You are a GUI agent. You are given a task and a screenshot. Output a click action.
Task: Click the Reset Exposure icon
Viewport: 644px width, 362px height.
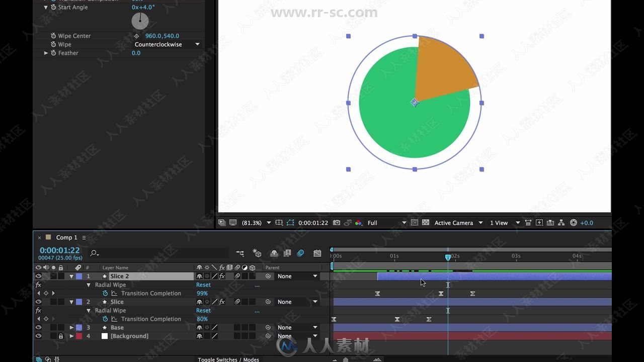click(x=574, y=223)
